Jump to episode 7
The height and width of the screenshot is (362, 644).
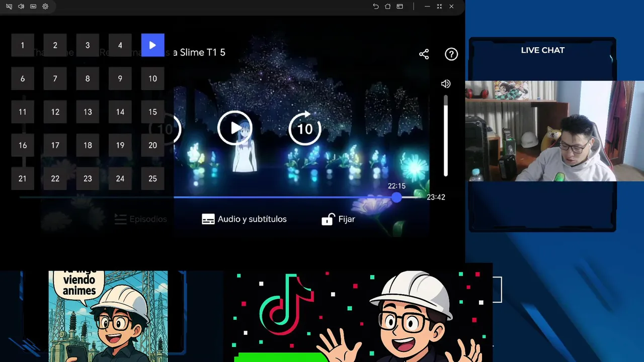pyautogui.click(x=55, y=78)
